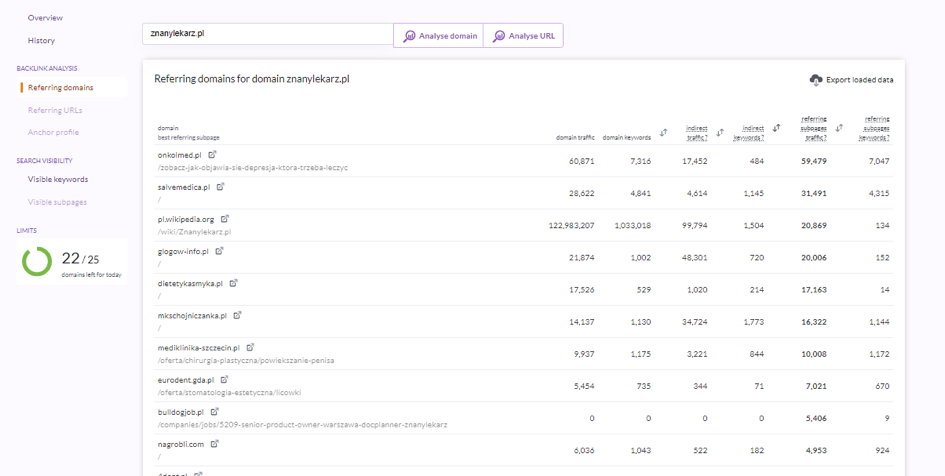This screenshot has height=476, width=945.
Task: Select the value 4,953 in nagrobli.com row
Action: pos(817,450)
